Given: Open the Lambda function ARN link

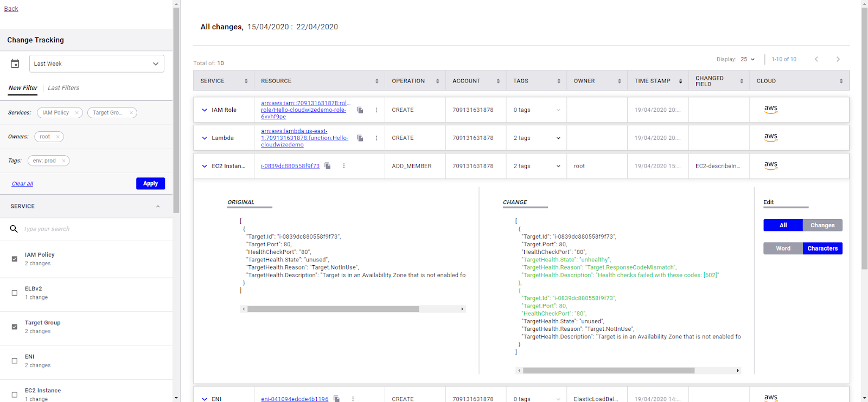Looking at the screenshot, I should click(304, 138).
